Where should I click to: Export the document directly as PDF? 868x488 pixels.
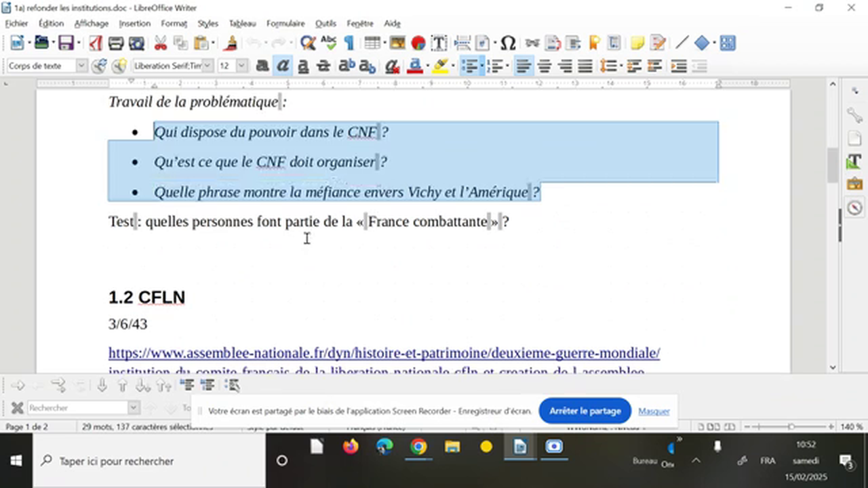point(96,43)
